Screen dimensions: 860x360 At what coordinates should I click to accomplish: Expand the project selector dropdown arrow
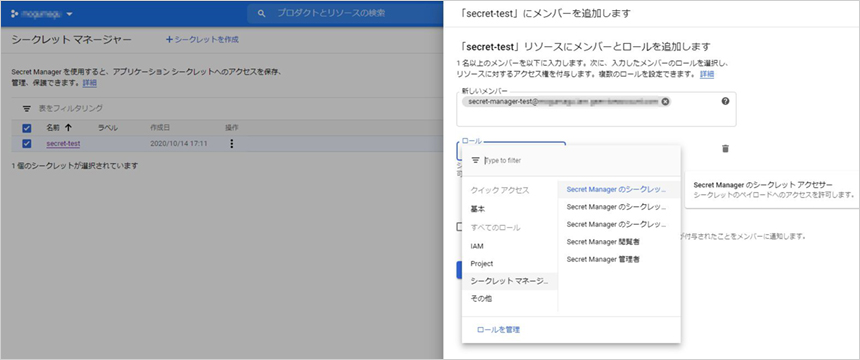[69, 14]
